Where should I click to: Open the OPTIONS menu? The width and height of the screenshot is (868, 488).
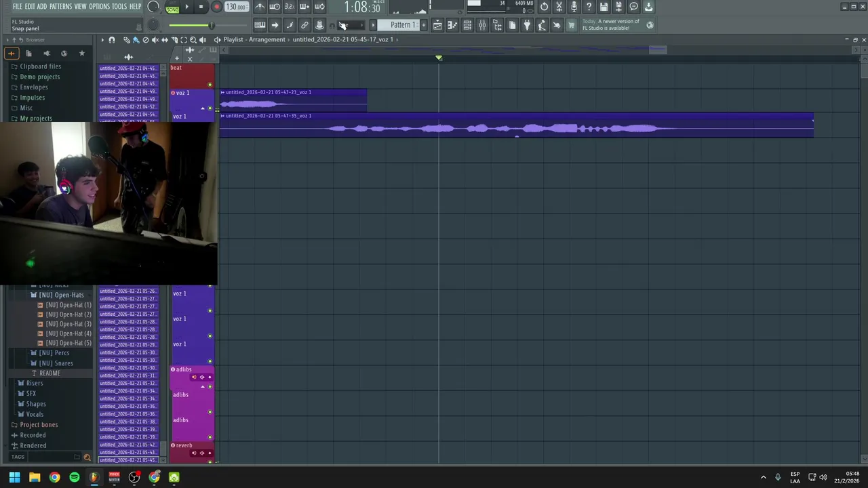coord(99,7)
